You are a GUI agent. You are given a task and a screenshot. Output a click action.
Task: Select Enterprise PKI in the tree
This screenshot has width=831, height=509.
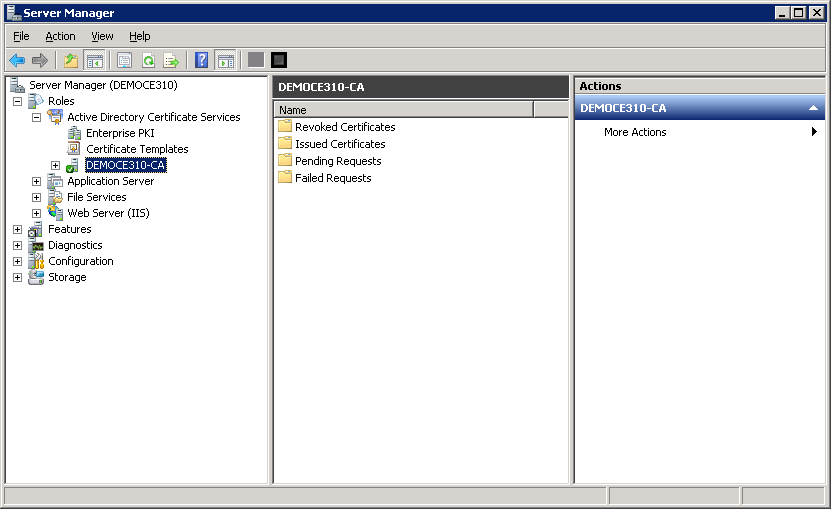(120, 133)
